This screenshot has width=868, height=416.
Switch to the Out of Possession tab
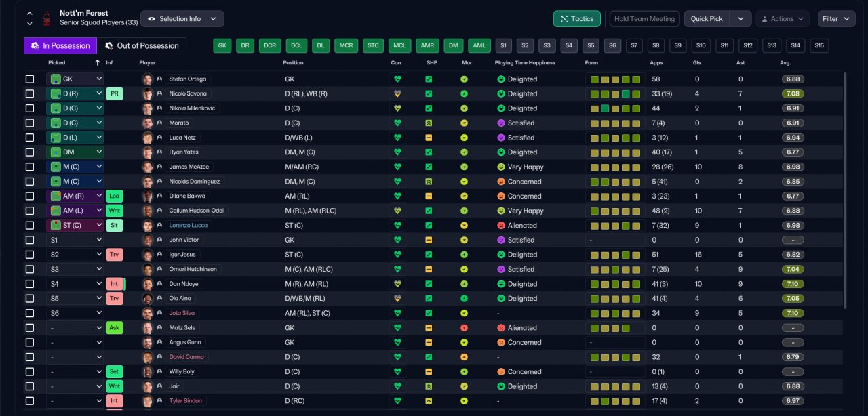pyautogui.click(x=142, y=46)
